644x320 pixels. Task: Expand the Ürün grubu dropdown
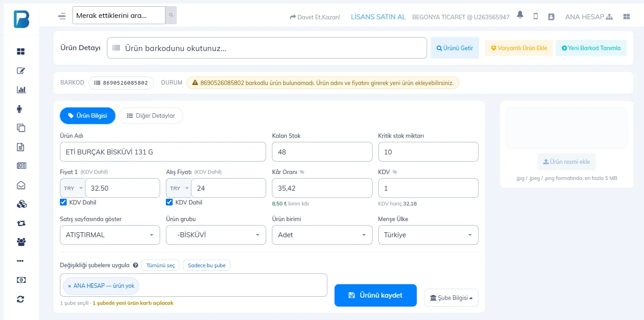[x=216, y=235]
